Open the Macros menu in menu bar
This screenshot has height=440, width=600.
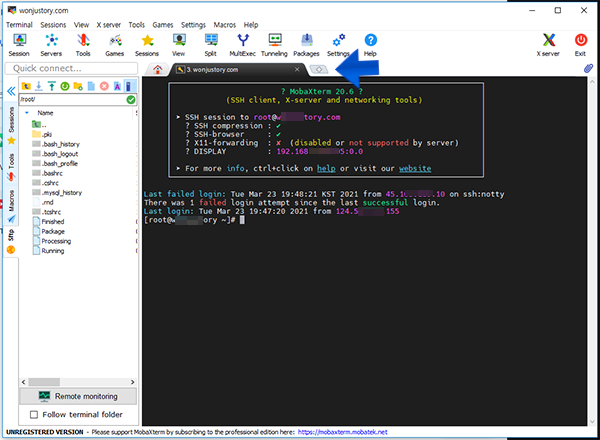click(x=225, y=25)
